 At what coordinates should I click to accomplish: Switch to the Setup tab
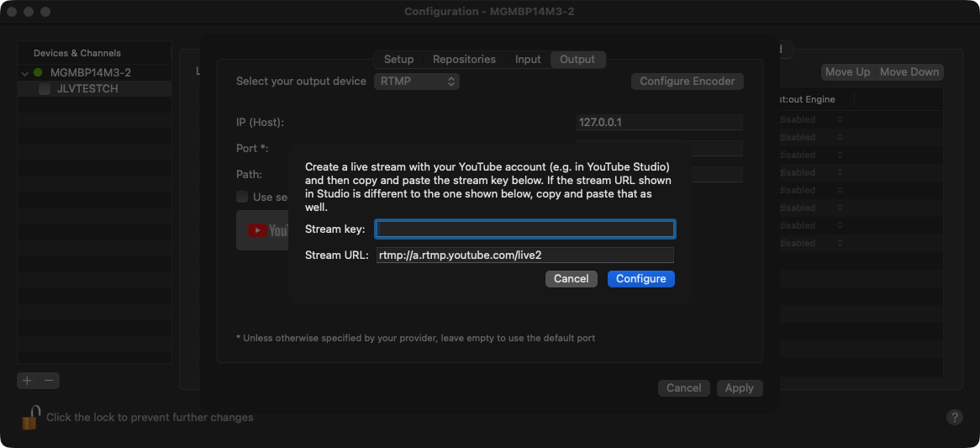(x=398, y=60)
